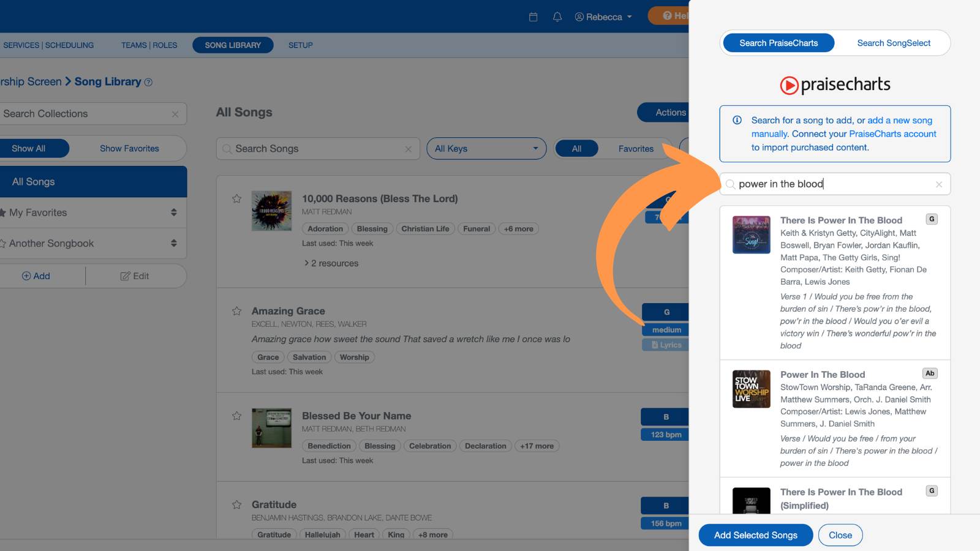The image size is (980, 551).
Task: Select Show Favorites collections toggle
Action: [x=129, y=149]
